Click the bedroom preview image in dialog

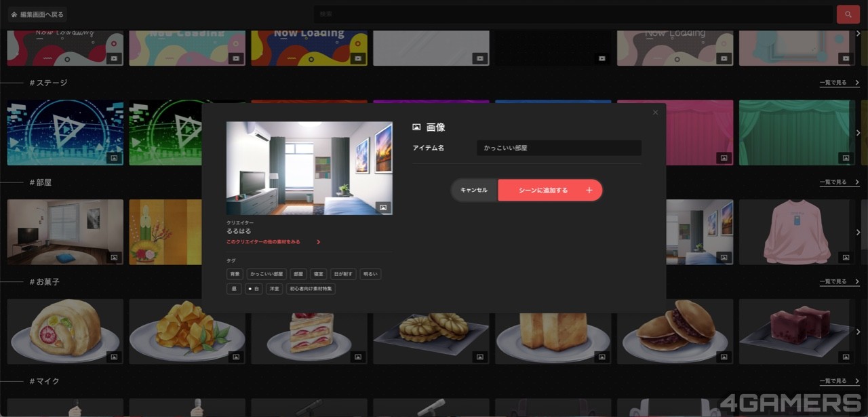(x=309, y=168)
